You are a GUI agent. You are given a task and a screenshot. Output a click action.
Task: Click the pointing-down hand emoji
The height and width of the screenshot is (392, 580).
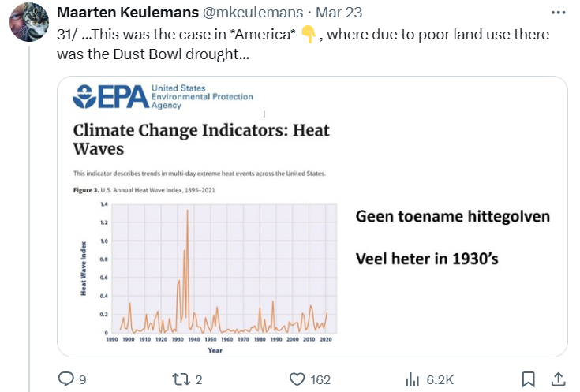tap(308, 35)
